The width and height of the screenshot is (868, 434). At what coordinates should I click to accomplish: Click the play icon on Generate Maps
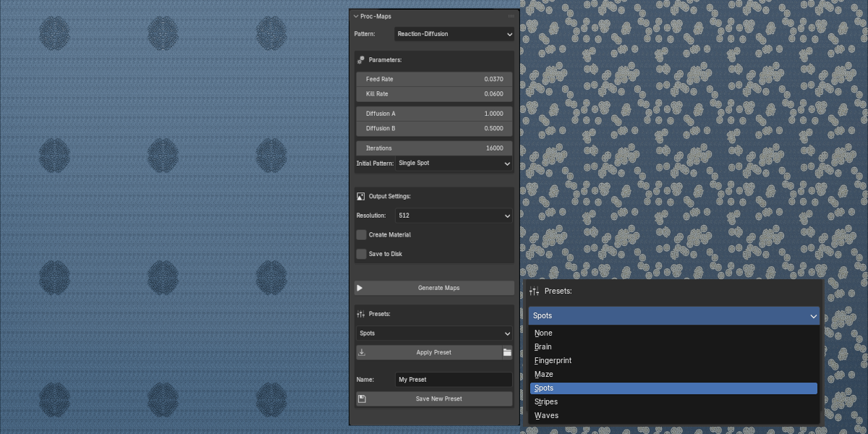pos(359,288)
